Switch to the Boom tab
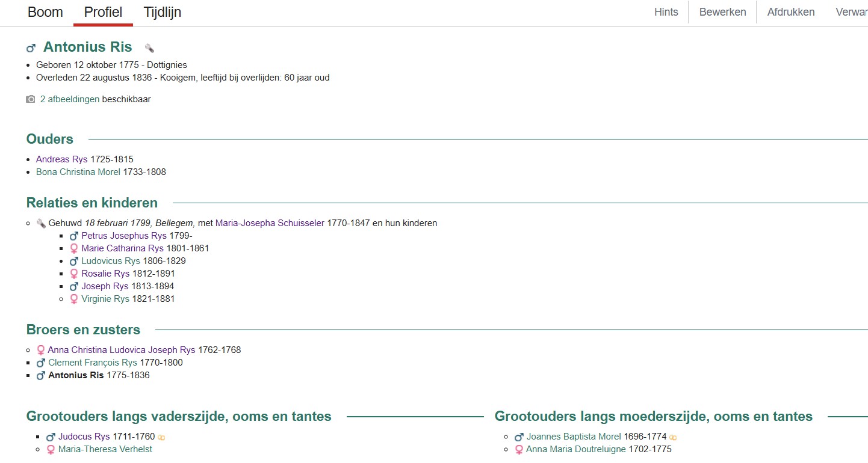868x463 pixels. [x=45, y=11]
